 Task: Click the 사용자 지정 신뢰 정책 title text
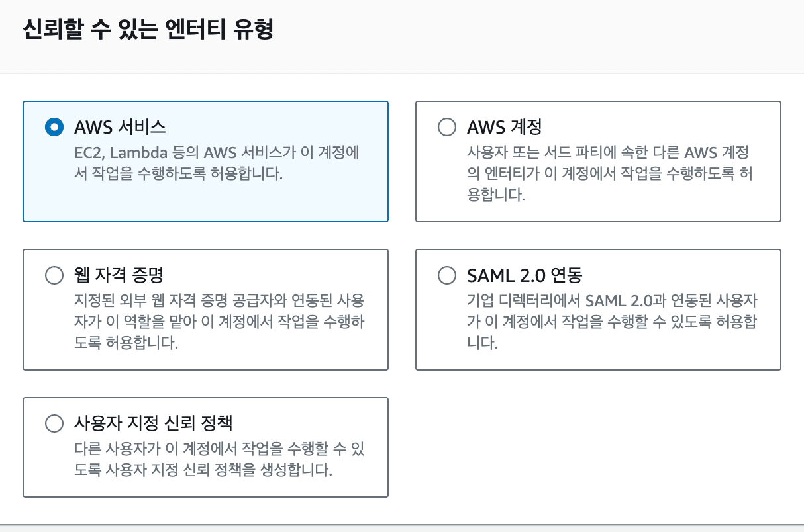[153, 423]
